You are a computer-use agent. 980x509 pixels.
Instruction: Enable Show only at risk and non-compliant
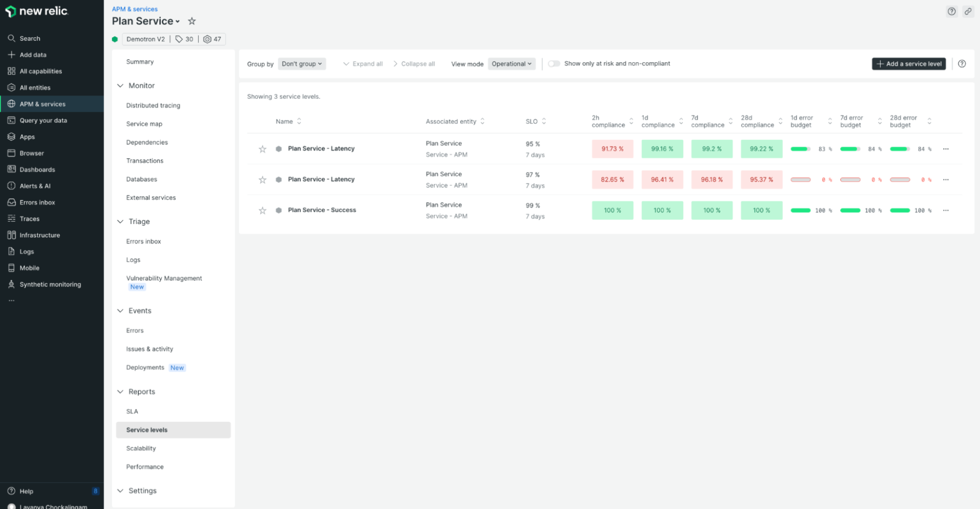pyautogui.click(x=554, y=63)
